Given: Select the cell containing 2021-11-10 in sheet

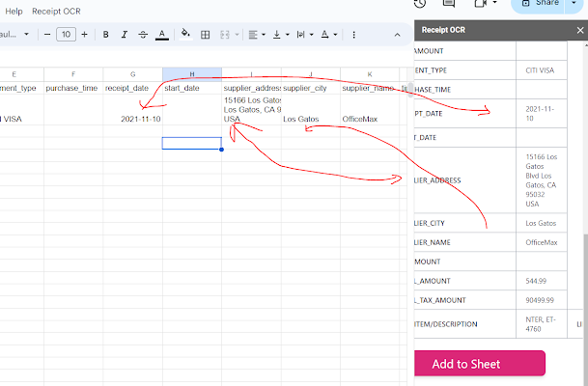Looking at the screenshot, I should [132, 109].
